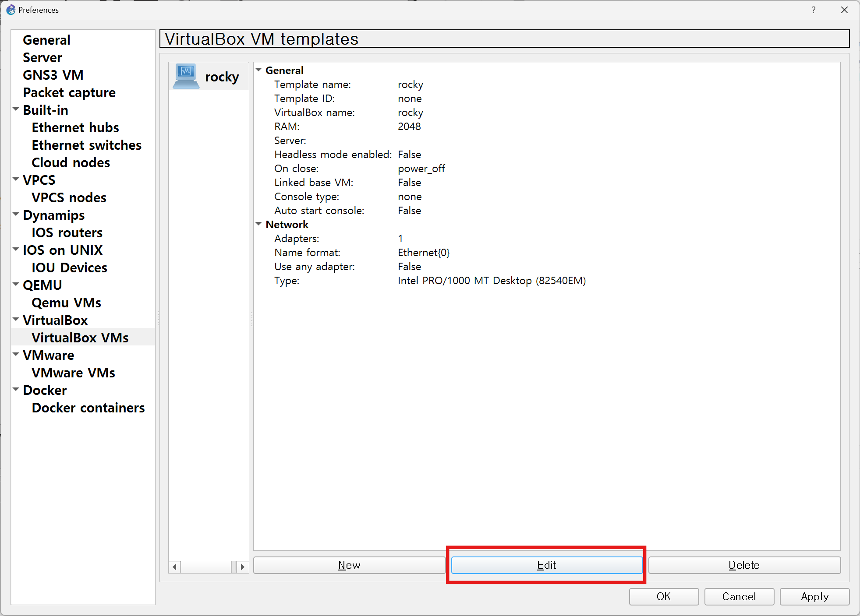Open the Qemu VMs preferences page
Screen dimensions: 860x616
point(66,303)
